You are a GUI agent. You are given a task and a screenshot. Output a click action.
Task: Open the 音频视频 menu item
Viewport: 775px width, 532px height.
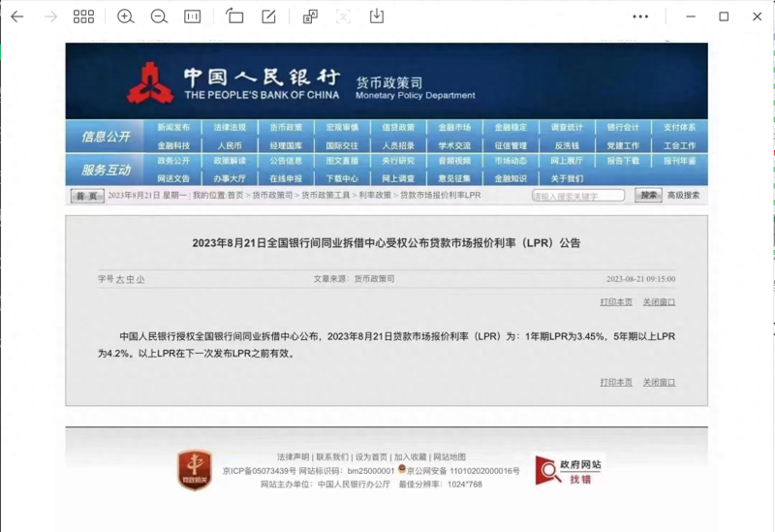[x=454, y=161]
